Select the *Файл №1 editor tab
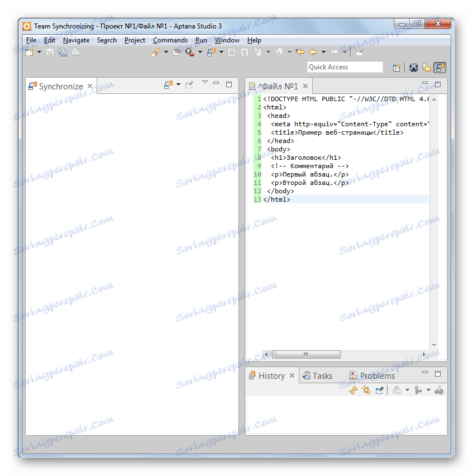473x476 pixels. (278, 87)
